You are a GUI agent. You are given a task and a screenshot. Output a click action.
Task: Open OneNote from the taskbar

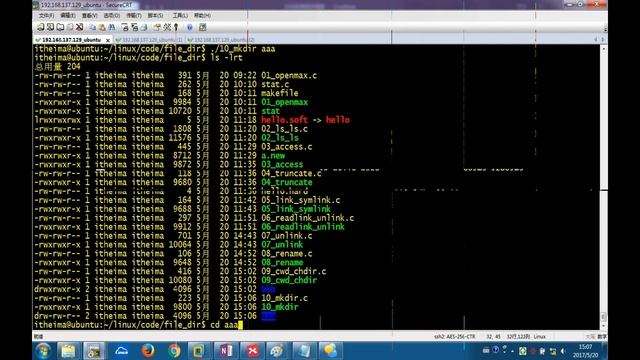[226, 351]
